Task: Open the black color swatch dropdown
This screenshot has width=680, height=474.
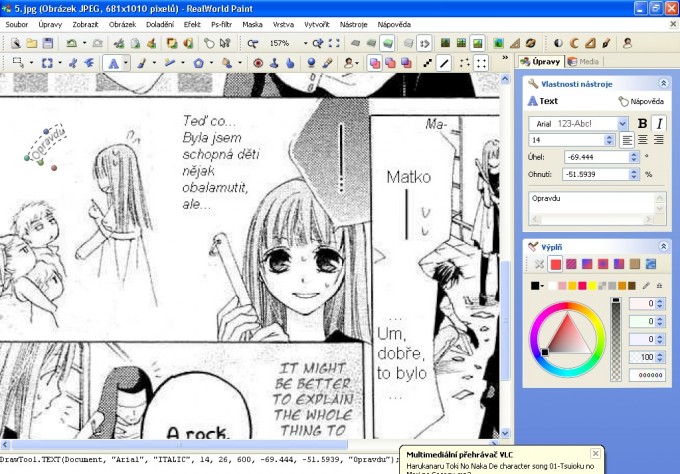Action: click(543, 286)
